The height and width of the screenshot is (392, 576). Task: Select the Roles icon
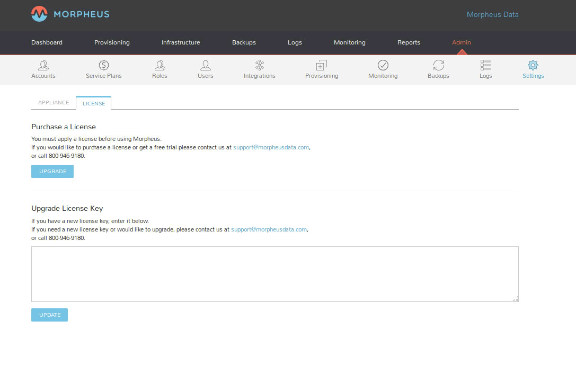pos(159,65)
